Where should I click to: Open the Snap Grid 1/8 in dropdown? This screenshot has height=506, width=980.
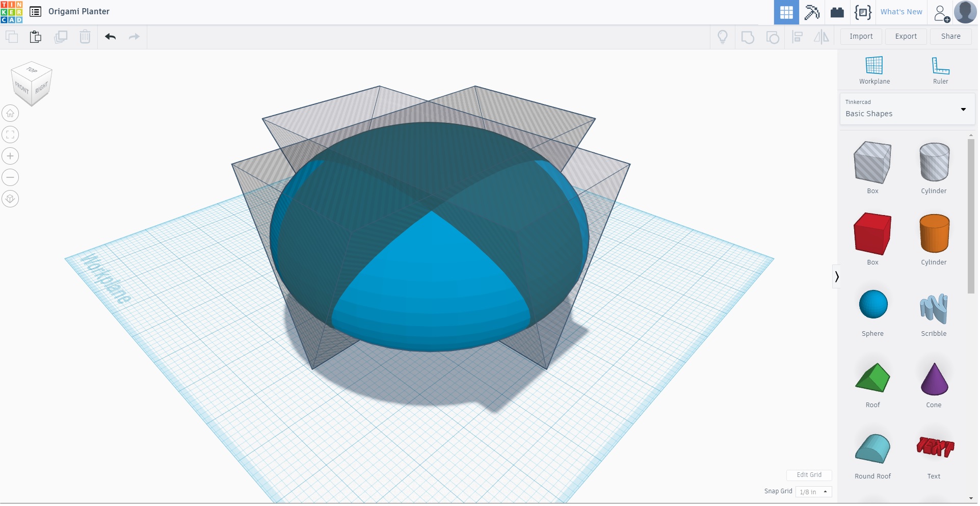point(813,492)
